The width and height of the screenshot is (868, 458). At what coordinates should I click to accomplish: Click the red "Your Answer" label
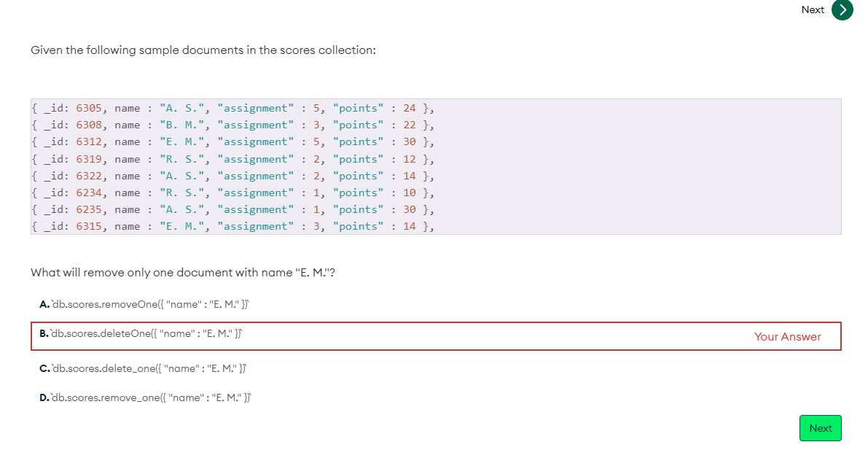(x=787, y=337)
